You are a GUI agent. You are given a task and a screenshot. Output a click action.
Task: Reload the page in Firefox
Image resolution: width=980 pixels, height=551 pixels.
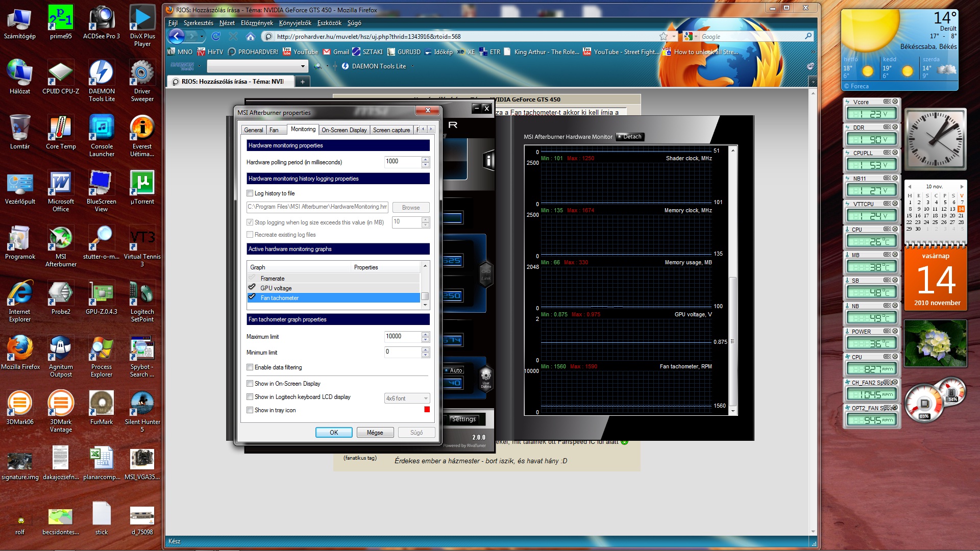(216, 36)
